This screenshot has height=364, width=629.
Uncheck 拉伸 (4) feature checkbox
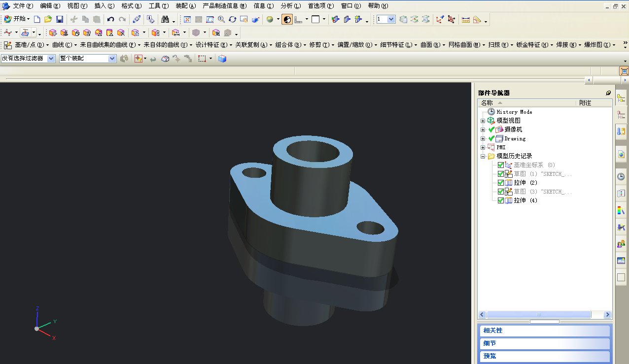[501, 200]
